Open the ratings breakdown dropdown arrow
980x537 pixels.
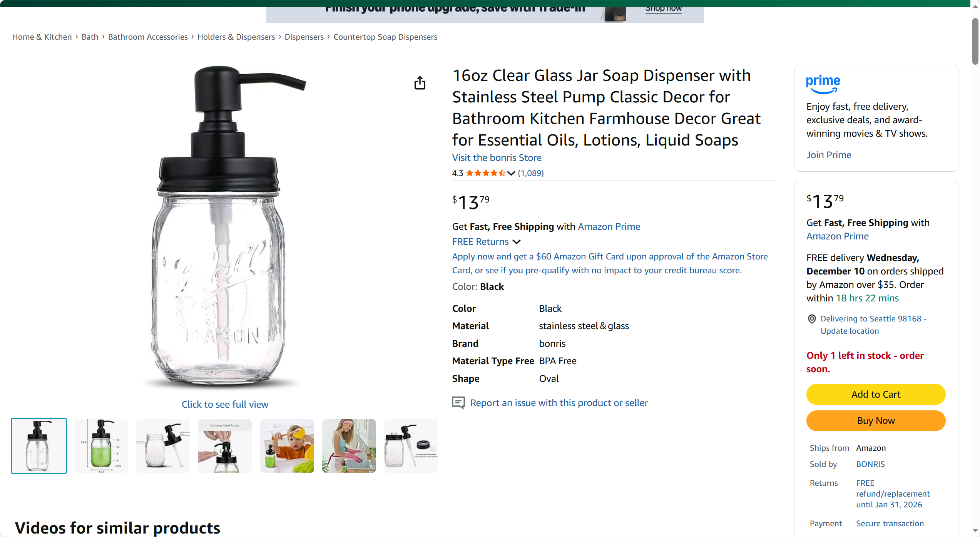pyautogui.click(x=511, y=173)
